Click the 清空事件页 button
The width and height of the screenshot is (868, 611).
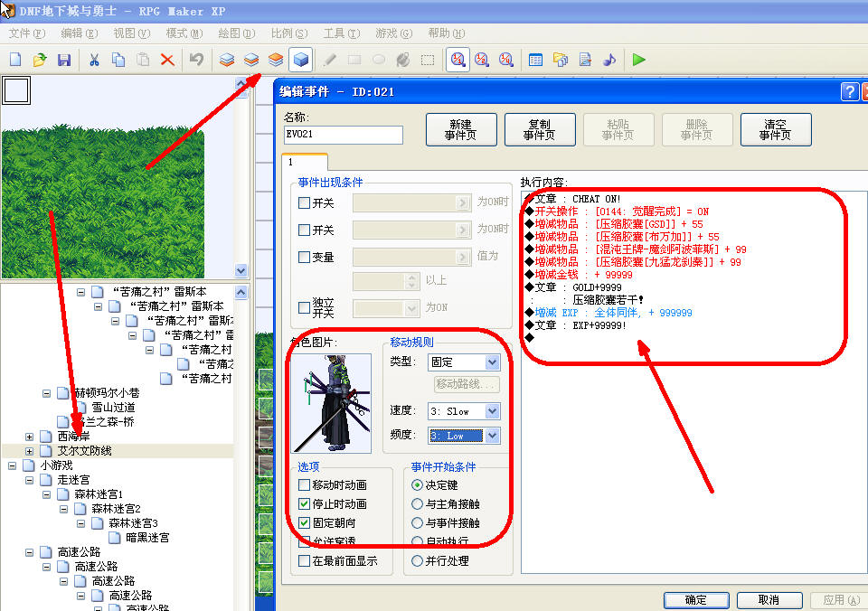(x=776, y=129)
